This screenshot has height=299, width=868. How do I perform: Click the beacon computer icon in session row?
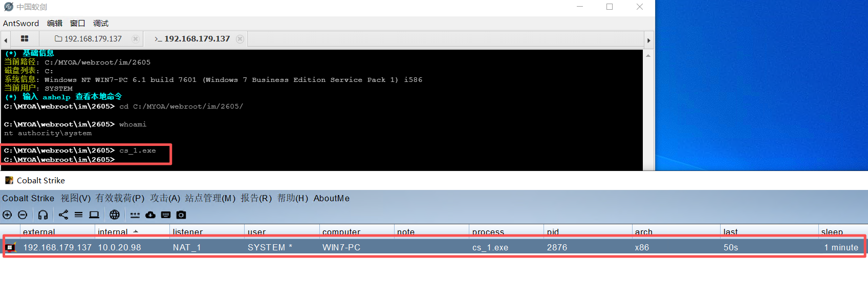[10, 247]
